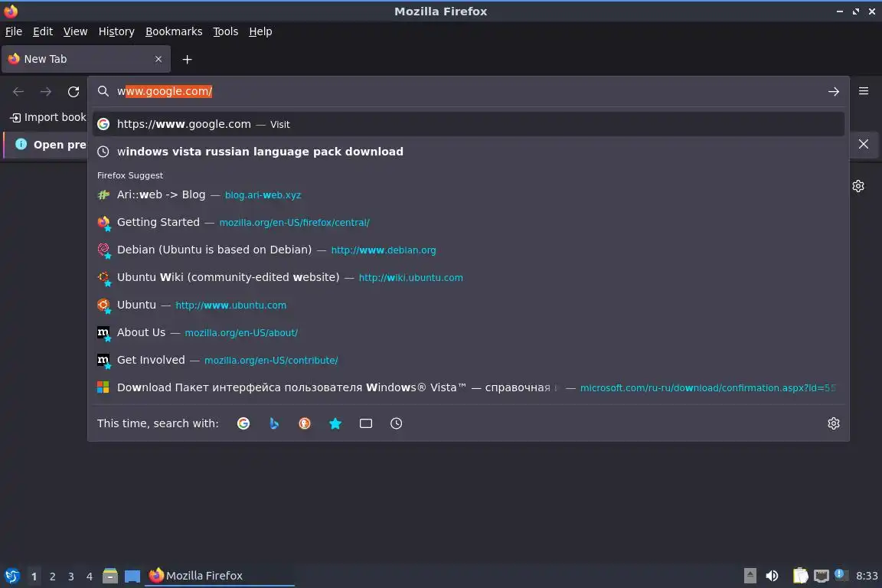Screen dimensions: 882x588
Task: Close the New Tab tab
Action: (x=158, y=59)
